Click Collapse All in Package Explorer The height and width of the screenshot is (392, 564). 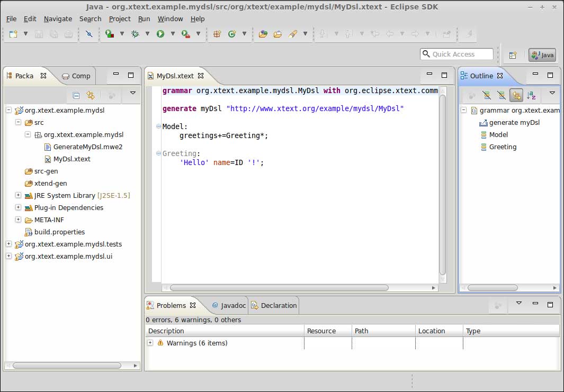(76, 95)
